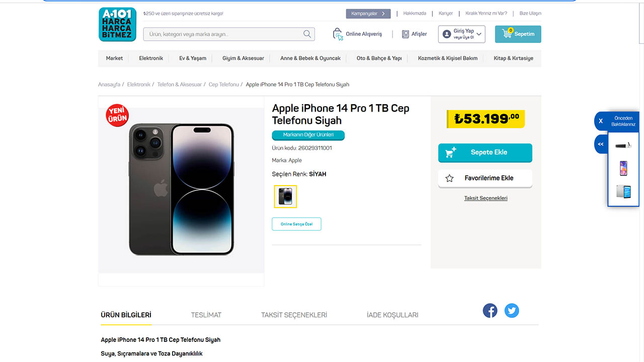The width and height of the screenshot is (644, 362).
Task: View Markanın Diğer Ürünleri brand products
Action: click(x=308, y=135)
